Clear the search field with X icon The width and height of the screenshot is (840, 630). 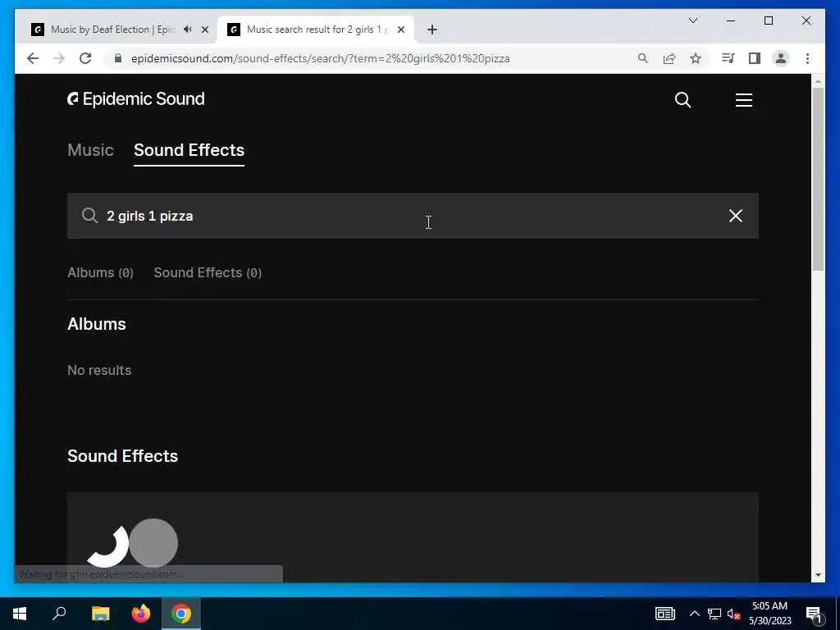click(736, 216)
